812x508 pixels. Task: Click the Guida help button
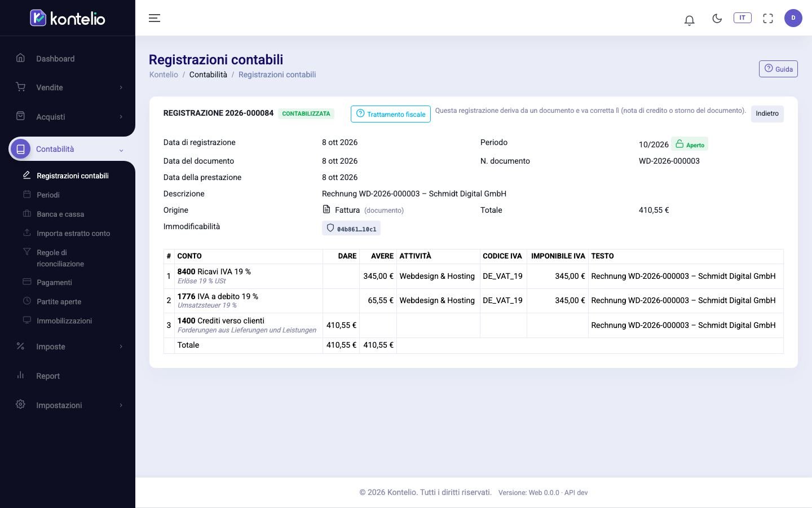click(778, 69)
